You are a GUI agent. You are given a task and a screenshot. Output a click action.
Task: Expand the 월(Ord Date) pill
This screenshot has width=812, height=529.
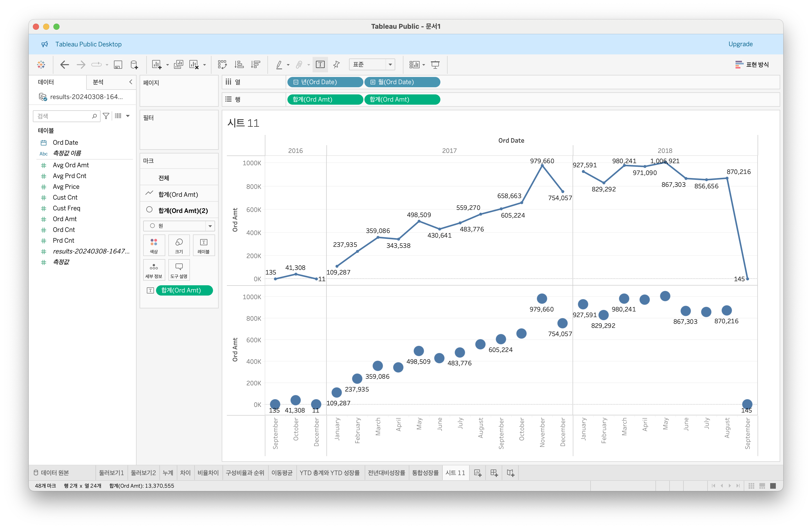tap(373, 82)
